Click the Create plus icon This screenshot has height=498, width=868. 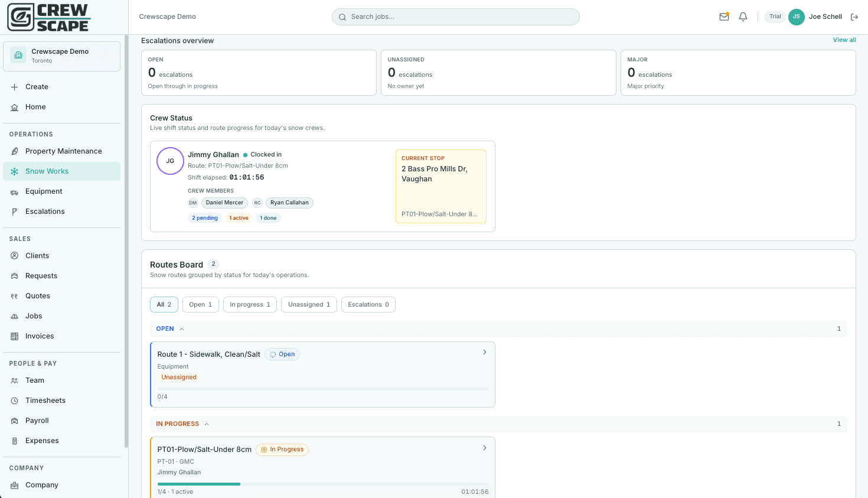pos(15,87)
